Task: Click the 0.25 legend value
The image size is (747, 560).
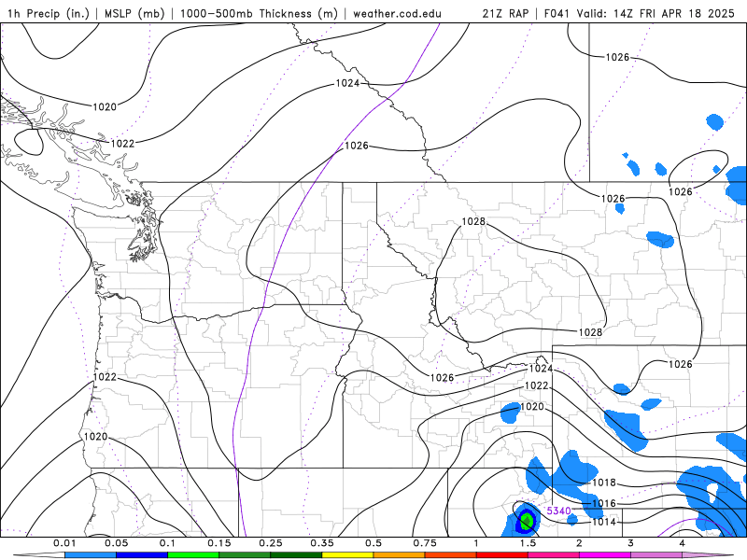Action: tap(271, 543)
